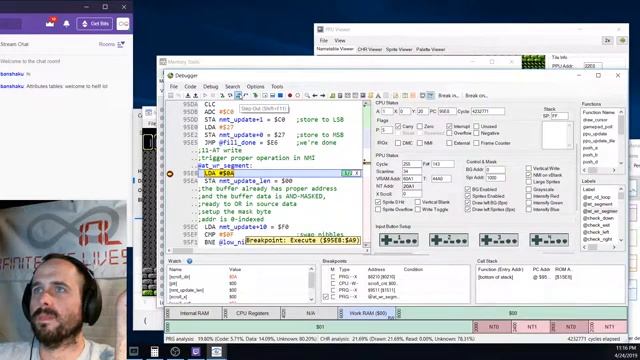The width and height of the screenshot is (640, 360).
Task: Enable the Vertical Write checkbox
Action: (529, 168)
